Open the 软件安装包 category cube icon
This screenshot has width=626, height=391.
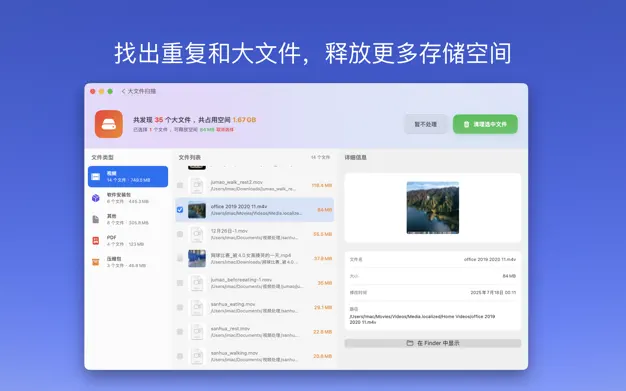point(96,198)
